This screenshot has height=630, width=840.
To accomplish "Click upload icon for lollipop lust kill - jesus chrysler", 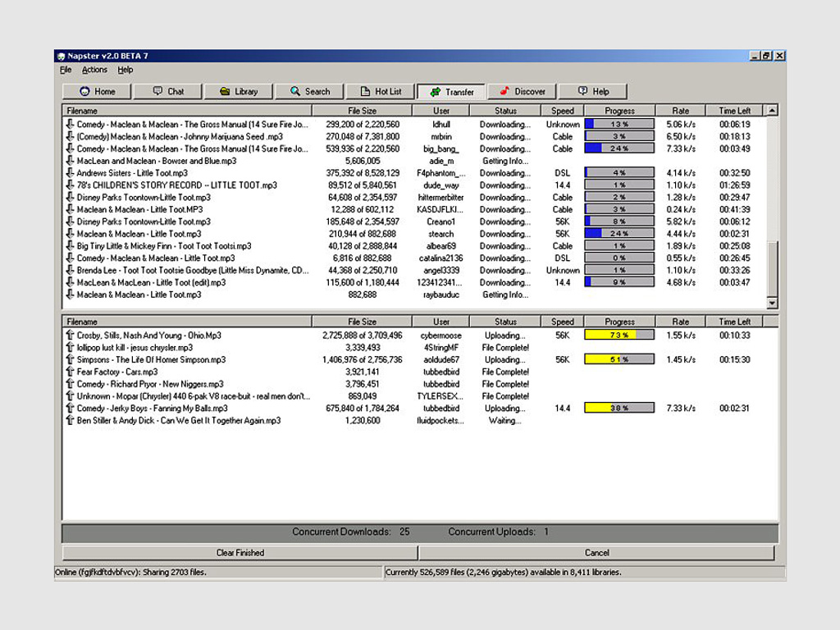I will 70,347.
